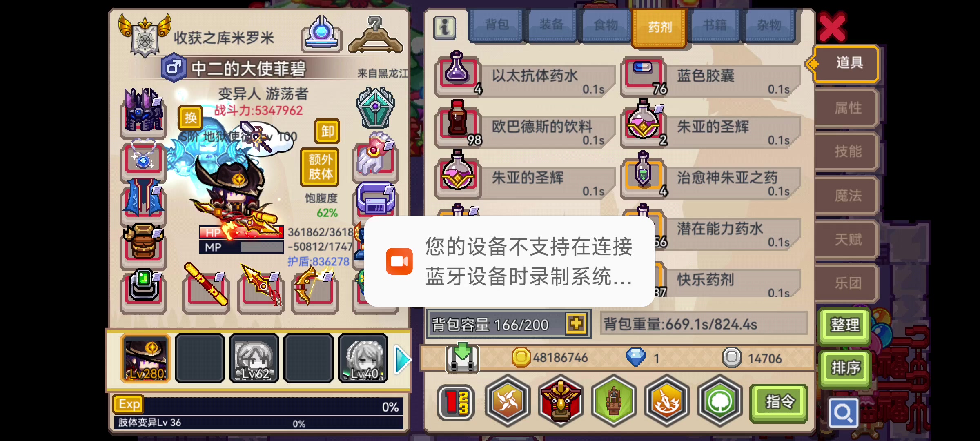
Task: Toggle the 卸 unequip button
Action: [327, 131]
